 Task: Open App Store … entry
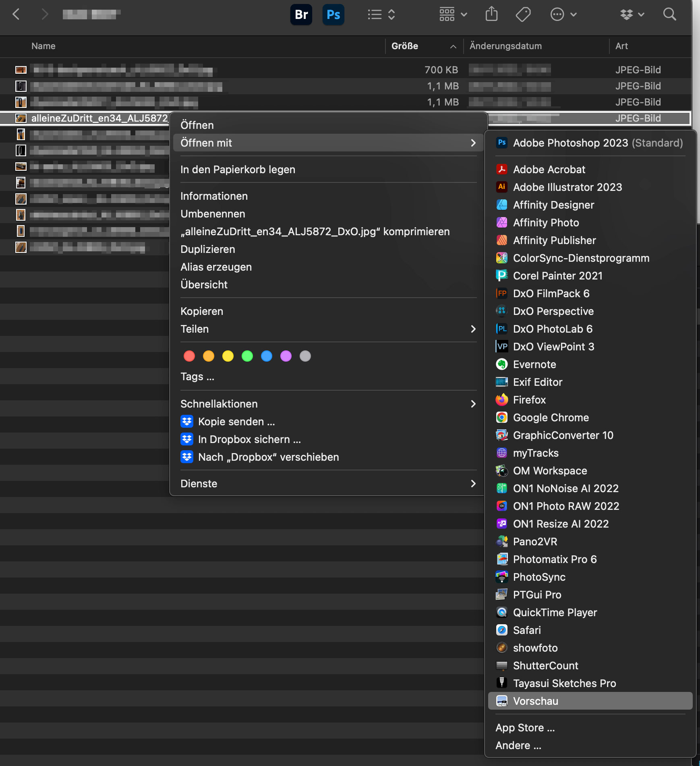click(590, 728)
